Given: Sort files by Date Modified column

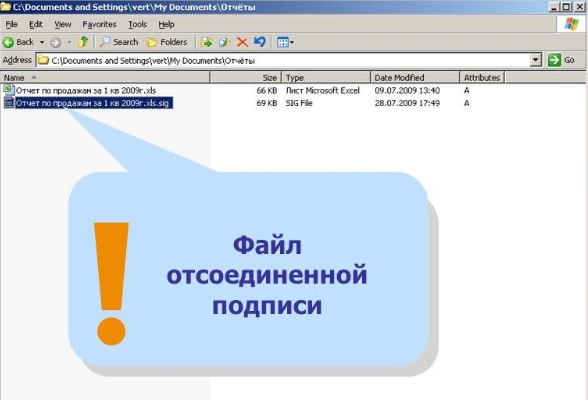Looking at the screenshot, I should point(415,78).
